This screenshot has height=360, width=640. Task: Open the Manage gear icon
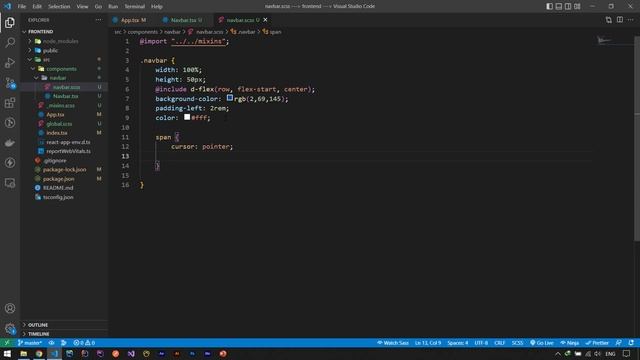coord(10,328)
